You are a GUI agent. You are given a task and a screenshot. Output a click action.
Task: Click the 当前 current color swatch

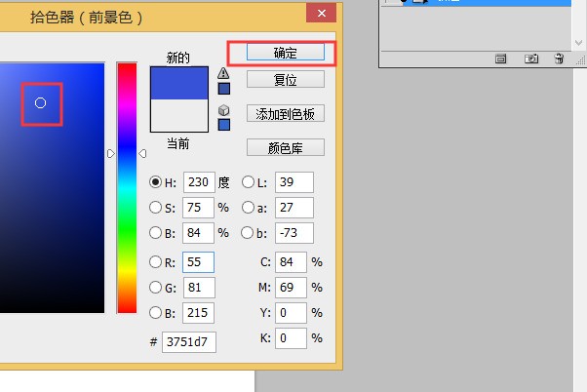click(178, 116)
